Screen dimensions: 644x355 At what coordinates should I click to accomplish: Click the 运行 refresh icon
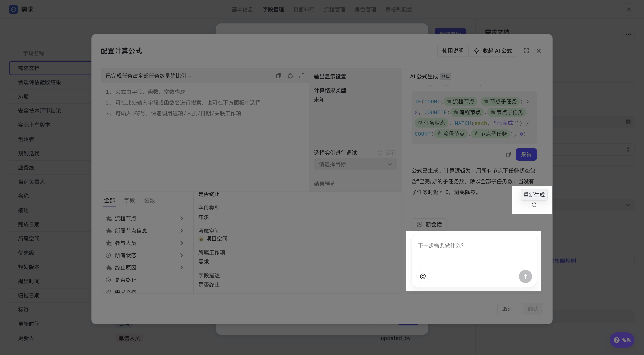(x=380, y=153)
